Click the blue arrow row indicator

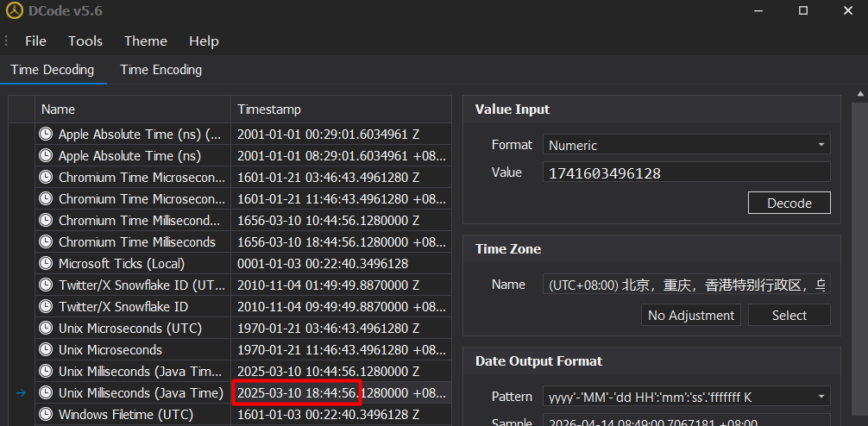[22, 393]
